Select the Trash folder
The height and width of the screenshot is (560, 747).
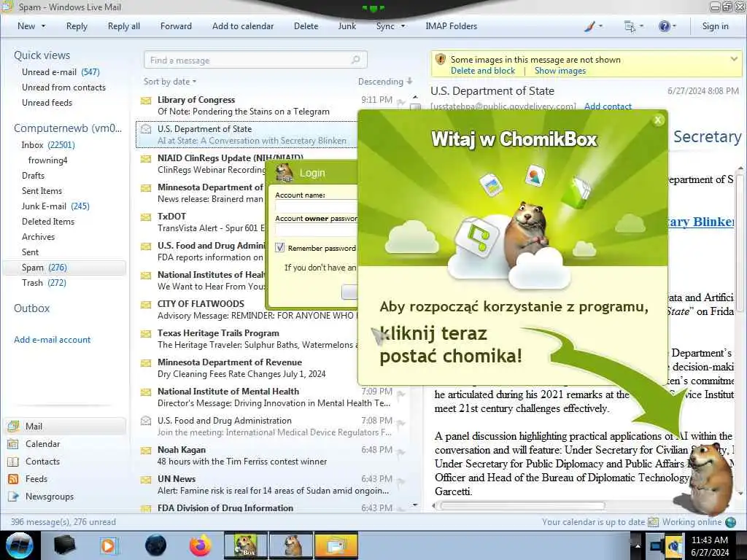44,283
